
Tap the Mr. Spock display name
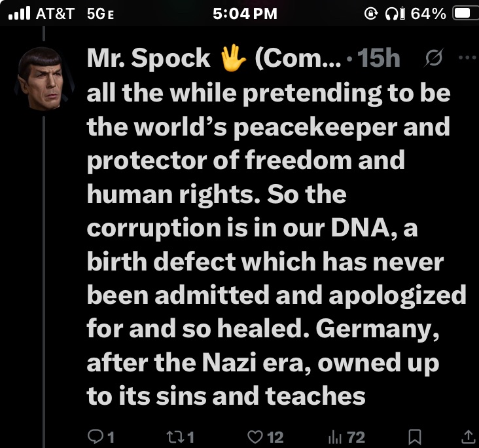pos(149,59)
